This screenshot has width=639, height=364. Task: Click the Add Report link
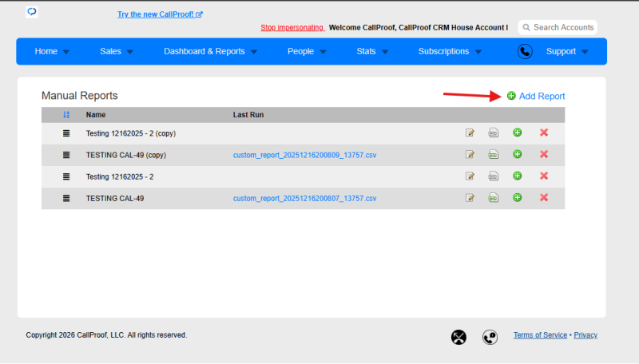(x=542, y=96)
